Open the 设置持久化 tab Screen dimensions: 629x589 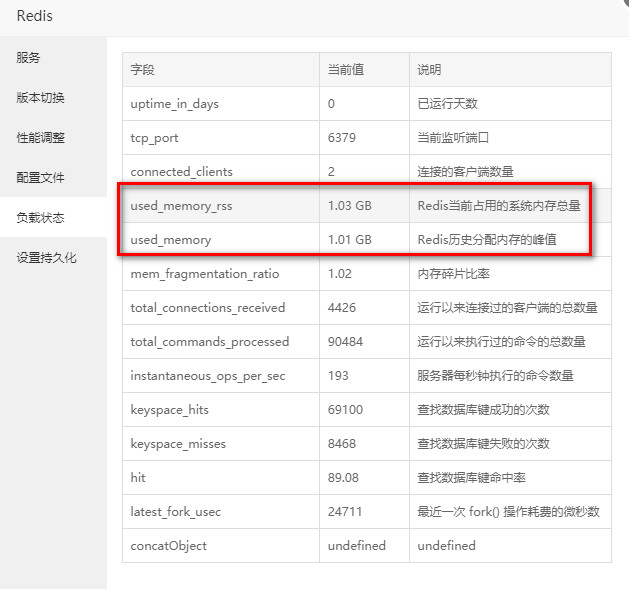coord(53,258)
